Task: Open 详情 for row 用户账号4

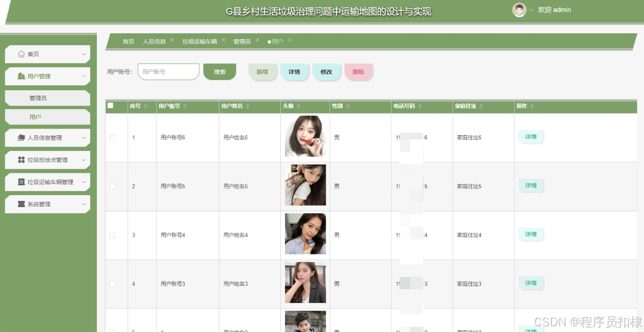Action: pyautogui.click(x=531, y=235)
